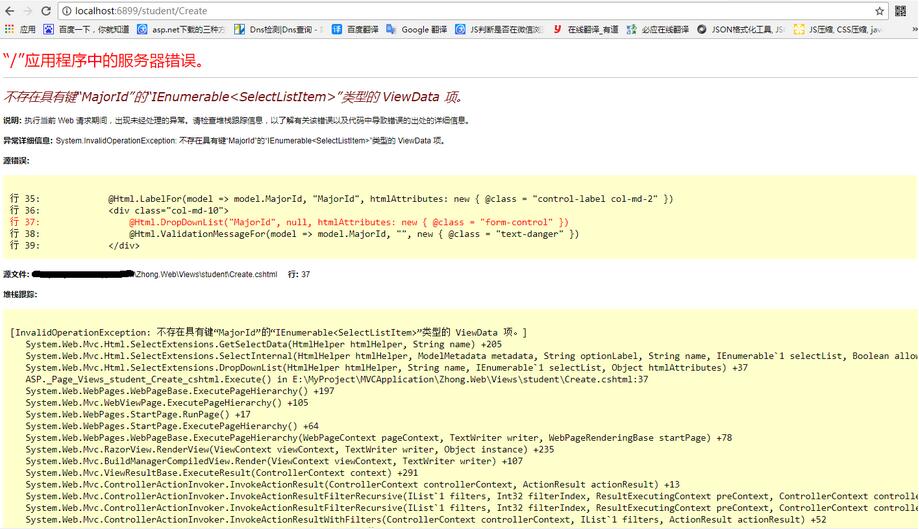Reload the current page
This screenshot has height=529, width=919.
click(x=46, y=10)
